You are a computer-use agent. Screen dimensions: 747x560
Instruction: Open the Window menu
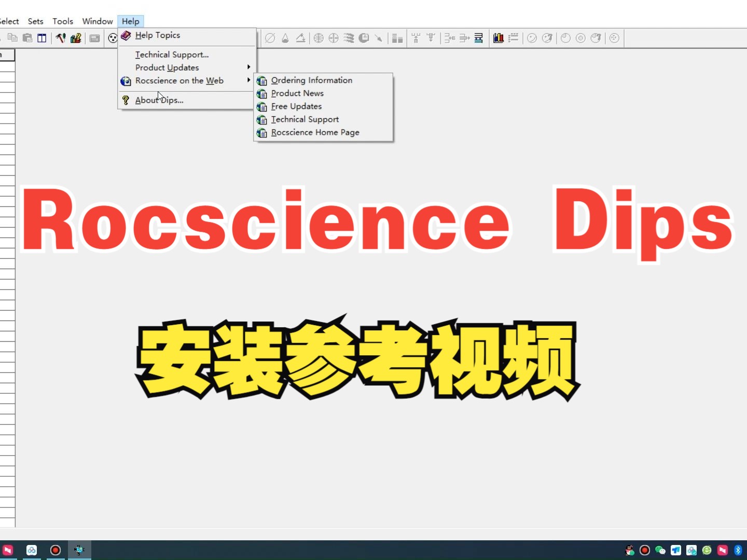click(98, 21)
